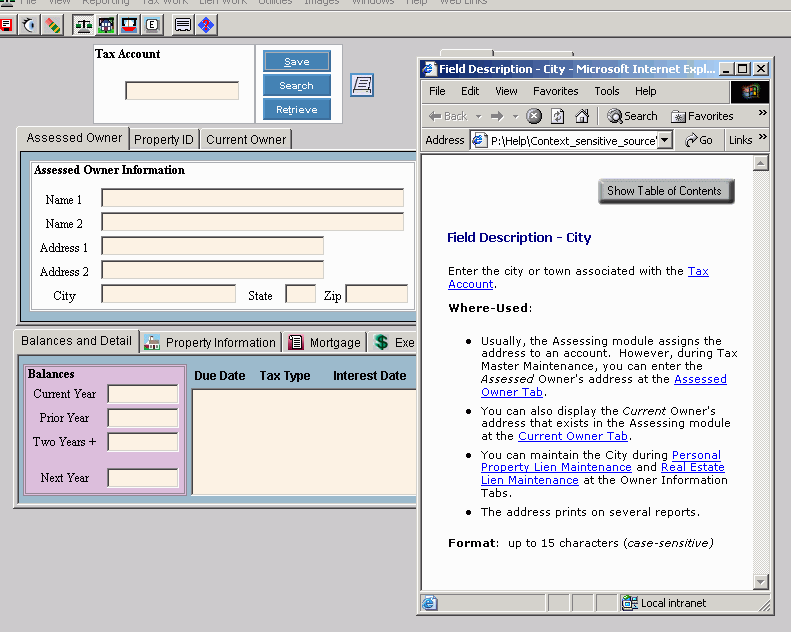
Task: Click the Current Year balance field
Action: (143, 393)
